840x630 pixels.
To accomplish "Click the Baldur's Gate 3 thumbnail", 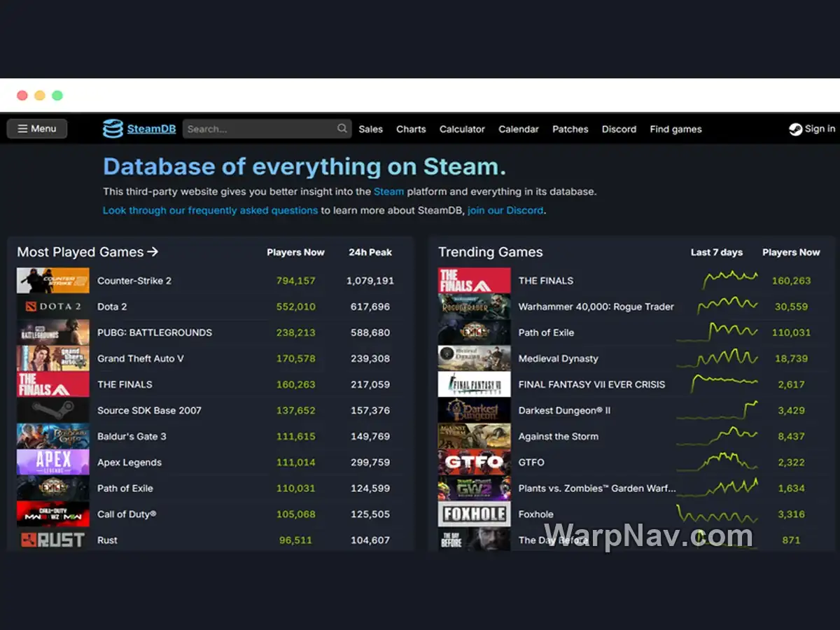I will tap(53, 436).
